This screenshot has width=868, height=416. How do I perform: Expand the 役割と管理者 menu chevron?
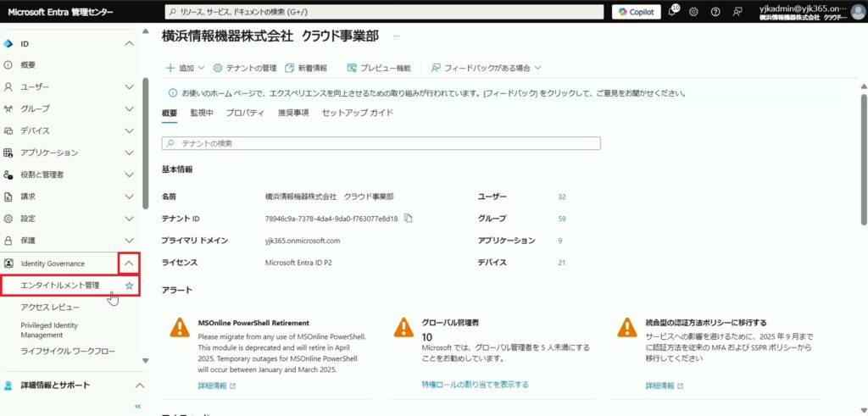(129, 175)
